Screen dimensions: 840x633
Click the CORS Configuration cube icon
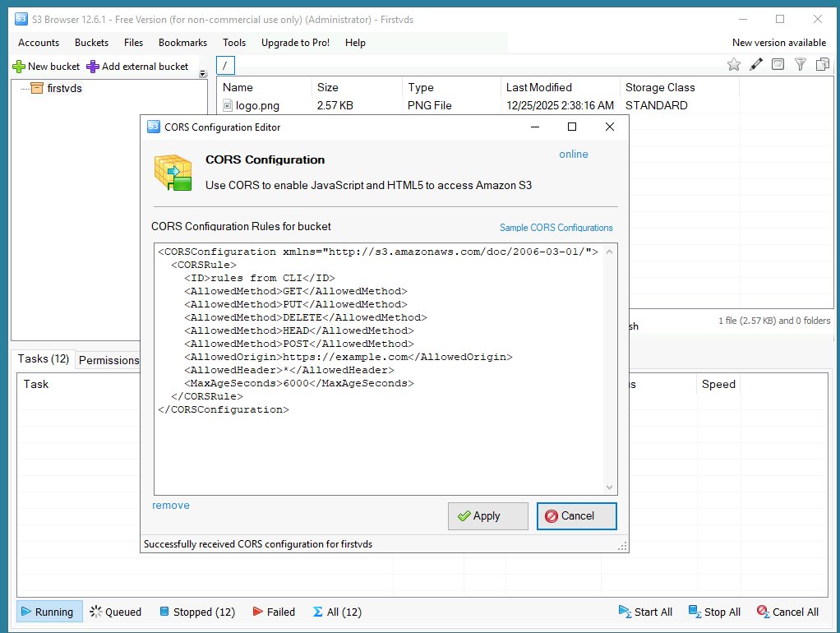click(173, 172)
